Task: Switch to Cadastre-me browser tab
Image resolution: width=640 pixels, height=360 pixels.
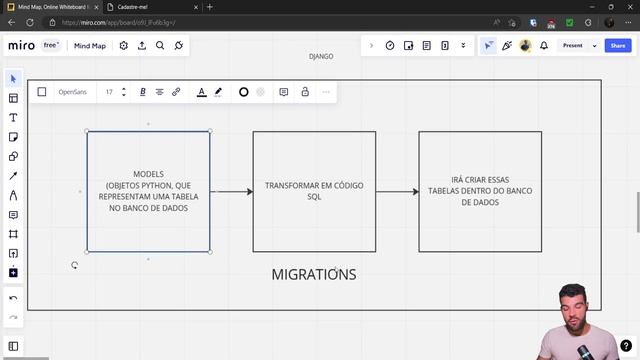Action: coord(152,7)
